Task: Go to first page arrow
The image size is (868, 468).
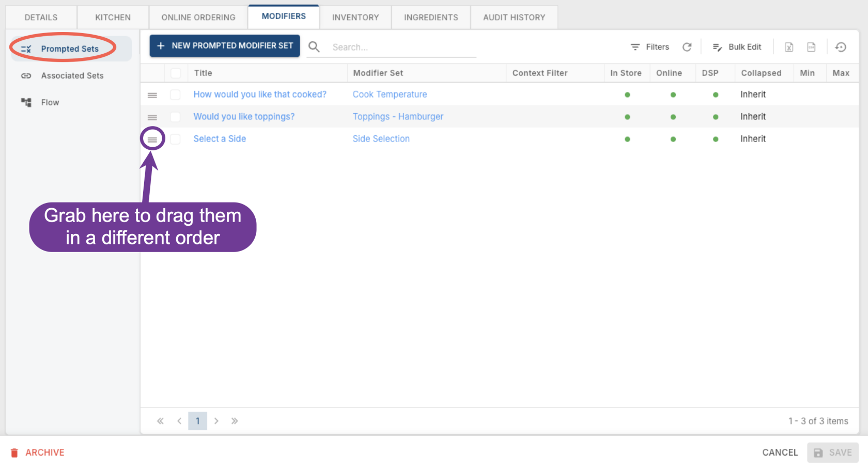Action: click(x=160, y=421)
